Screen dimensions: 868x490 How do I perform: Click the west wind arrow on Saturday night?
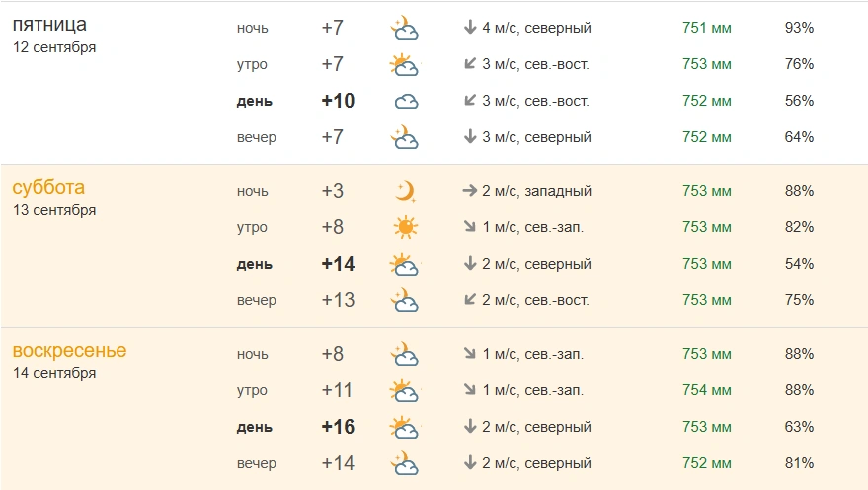tap(469, 191)
